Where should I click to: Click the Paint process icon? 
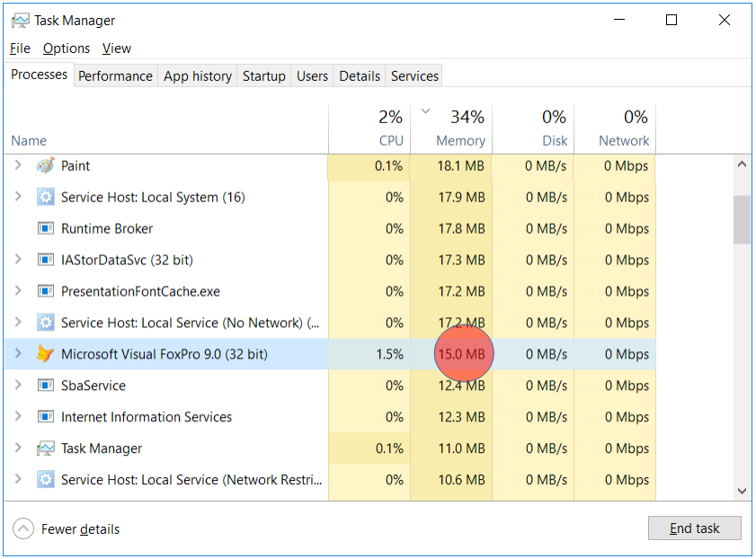coord(45,166)
